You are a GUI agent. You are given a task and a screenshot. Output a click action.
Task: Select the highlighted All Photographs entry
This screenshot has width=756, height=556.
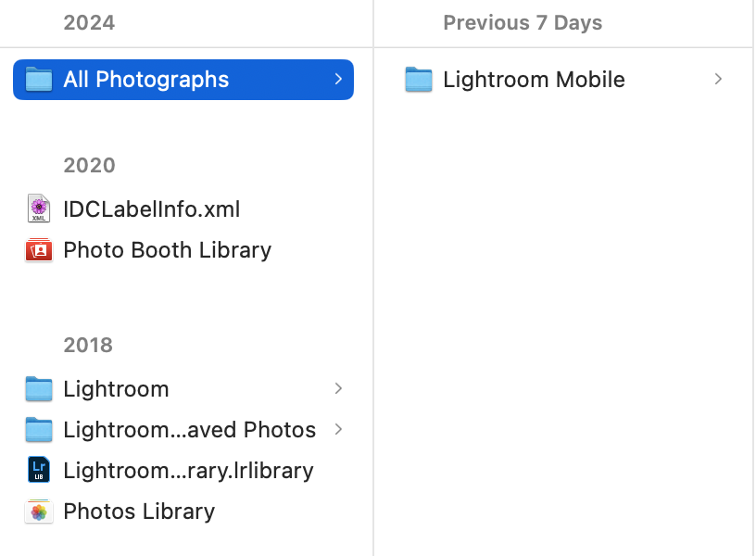[x=145, y=80]
